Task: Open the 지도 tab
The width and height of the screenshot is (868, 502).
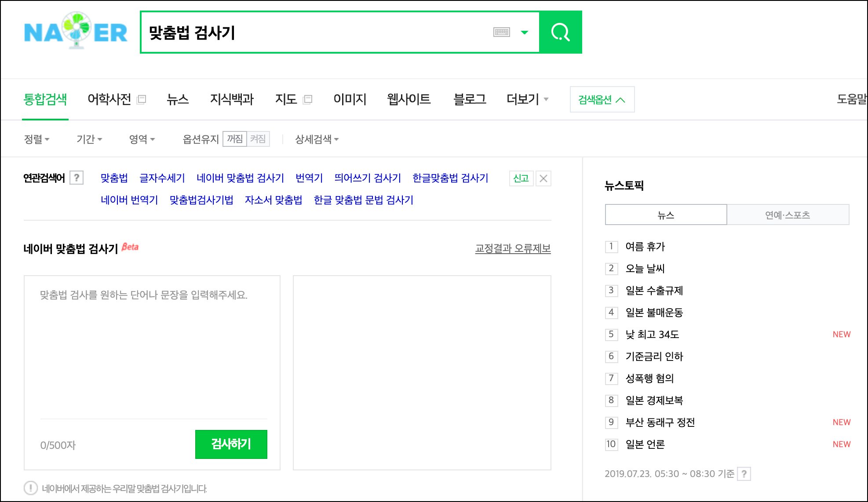Action: pyautogui.click(x=286, y=99)
